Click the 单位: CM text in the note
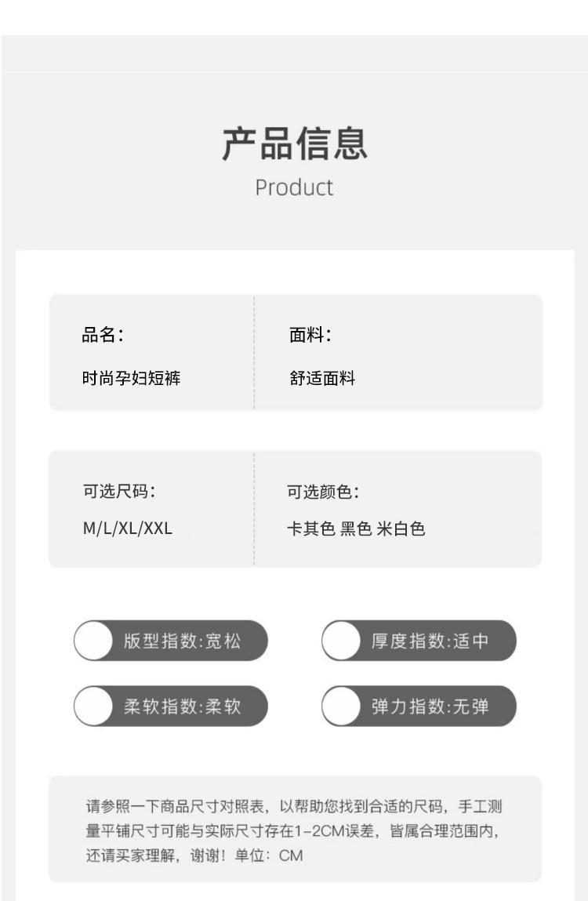 click(271, 855)
